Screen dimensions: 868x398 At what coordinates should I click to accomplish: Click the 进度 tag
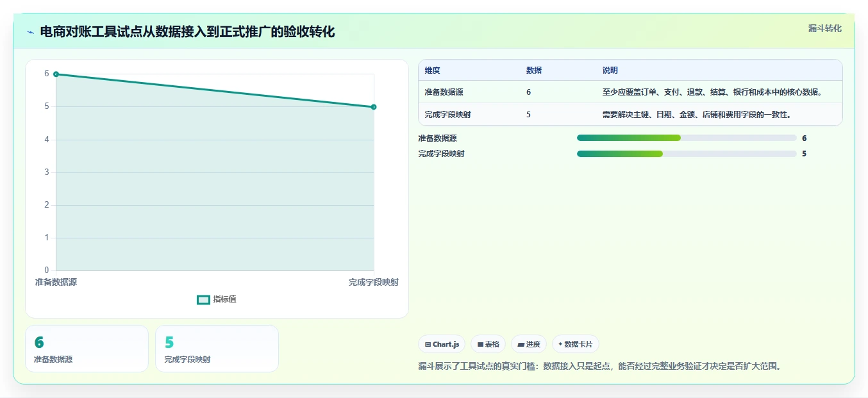(529, 344)
